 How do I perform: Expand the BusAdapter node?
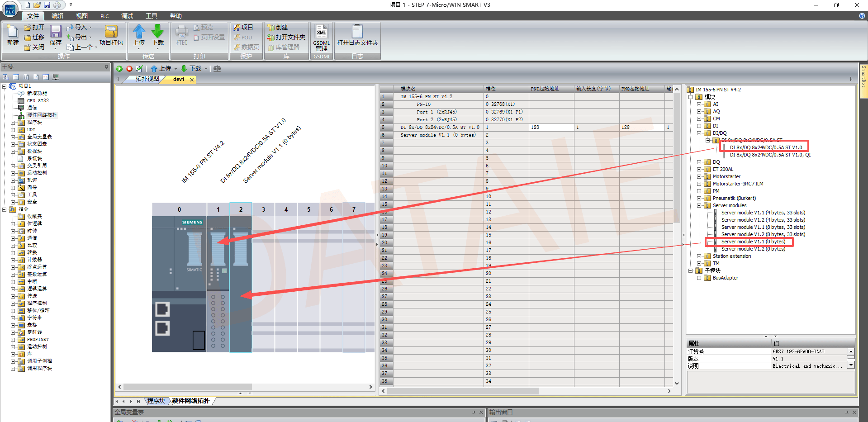699,278
